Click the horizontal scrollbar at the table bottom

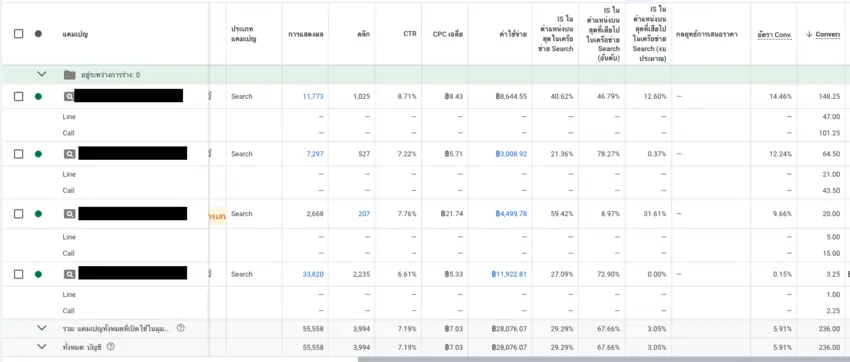[x=603, y=359]
